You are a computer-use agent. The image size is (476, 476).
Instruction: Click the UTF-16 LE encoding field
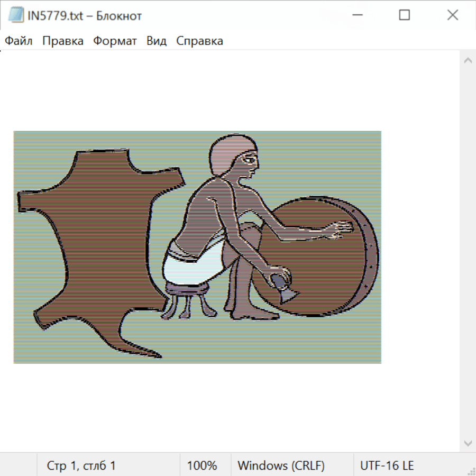[387, 466]
